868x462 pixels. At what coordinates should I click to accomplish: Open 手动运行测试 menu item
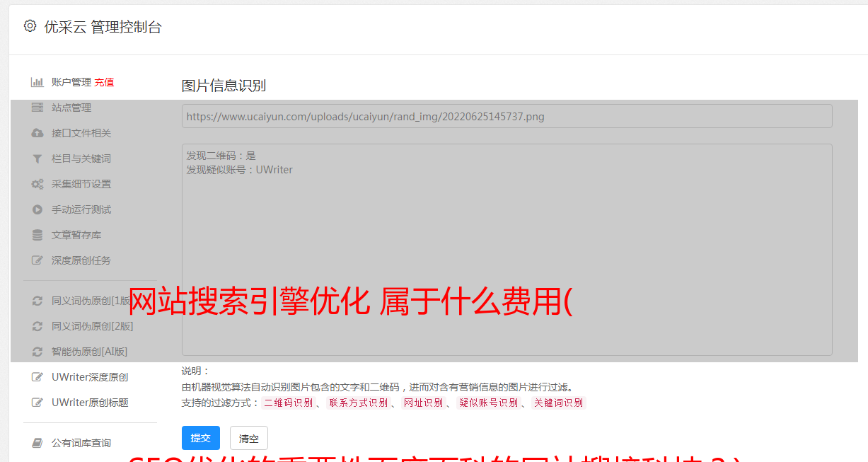click(81, 209)
